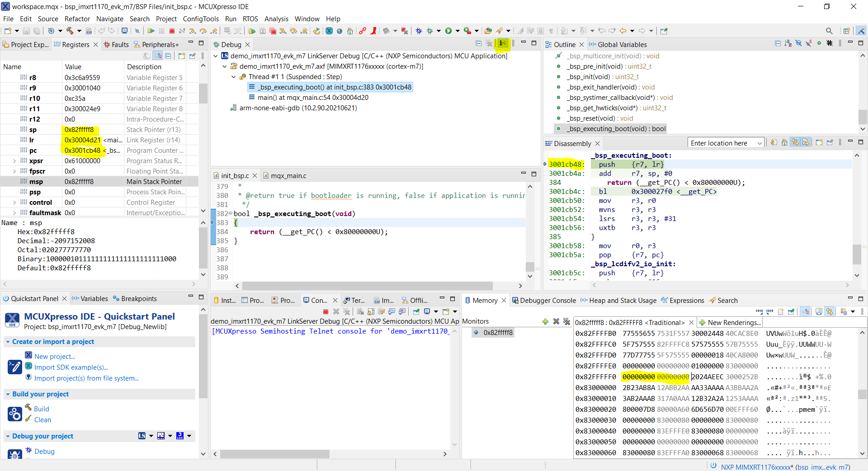The height and width of the screenshot is (471, 868).
Task: Click the Clean button in Quickstart Panel
Action: click(42, 419)
